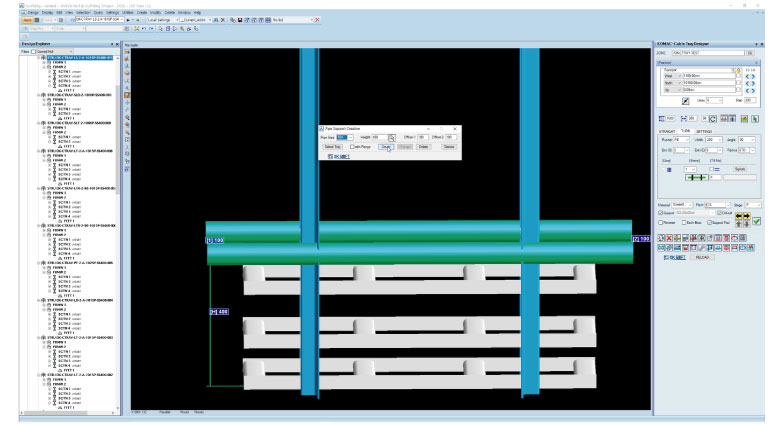Click the undo arrow in the second toolbar row

click(x=144, y=28)
